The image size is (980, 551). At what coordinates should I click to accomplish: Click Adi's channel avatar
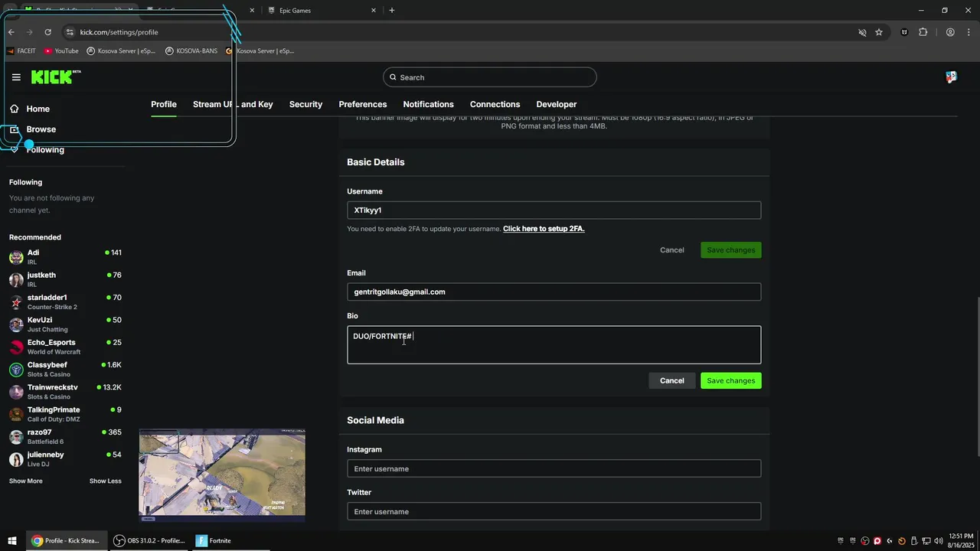coord(16,257)
